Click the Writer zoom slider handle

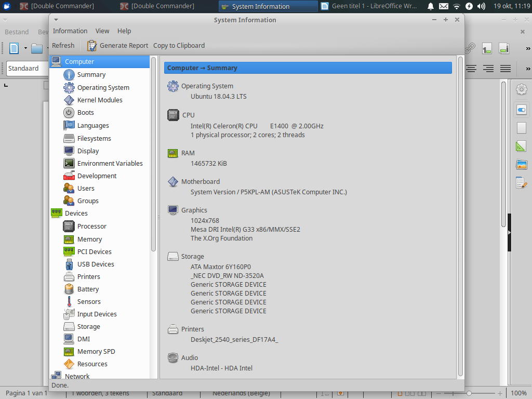469,394
